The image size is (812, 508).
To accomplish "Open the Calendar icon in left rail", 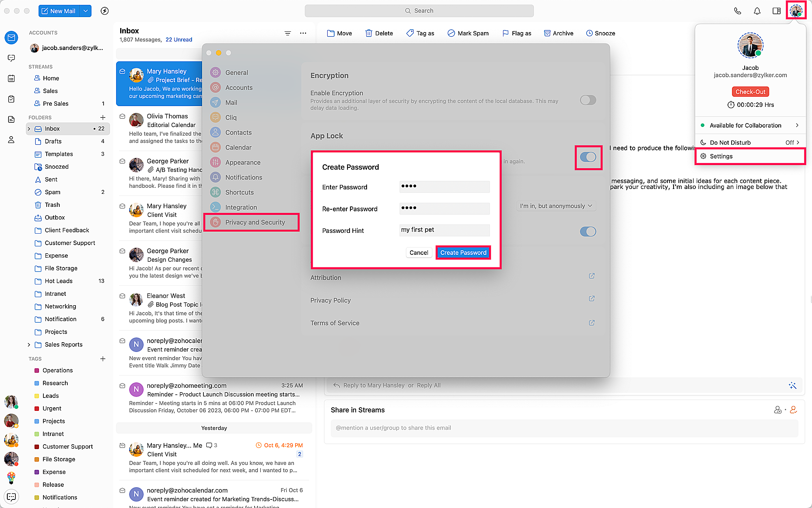I will point(11,78).
